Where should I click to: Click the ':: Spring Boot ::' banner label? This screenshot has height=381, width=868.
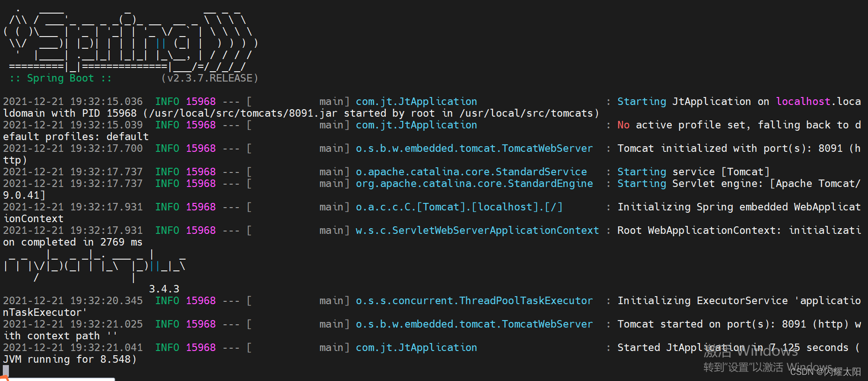point(60,78)
